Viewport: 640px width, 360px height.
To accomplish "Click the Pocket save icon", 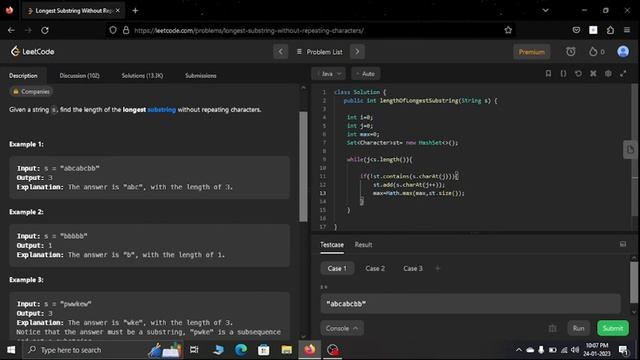I will [x=576, y=30].
